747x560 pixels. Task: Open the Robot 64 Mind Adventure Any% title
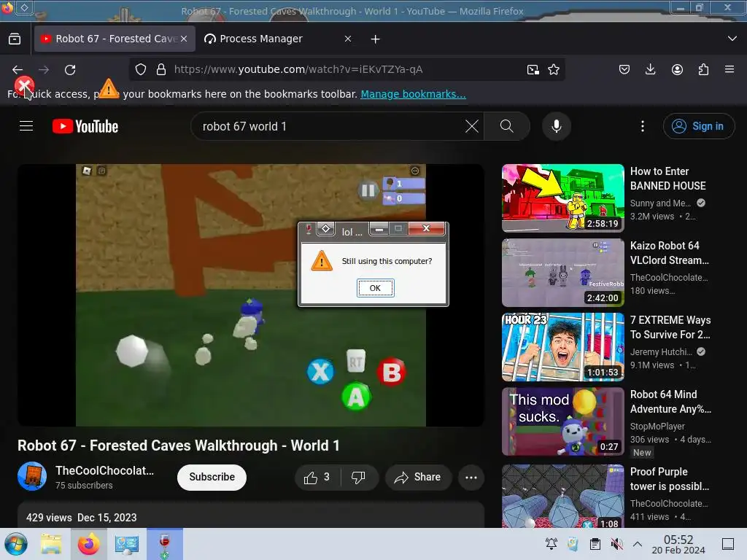[x=671, y=402]
